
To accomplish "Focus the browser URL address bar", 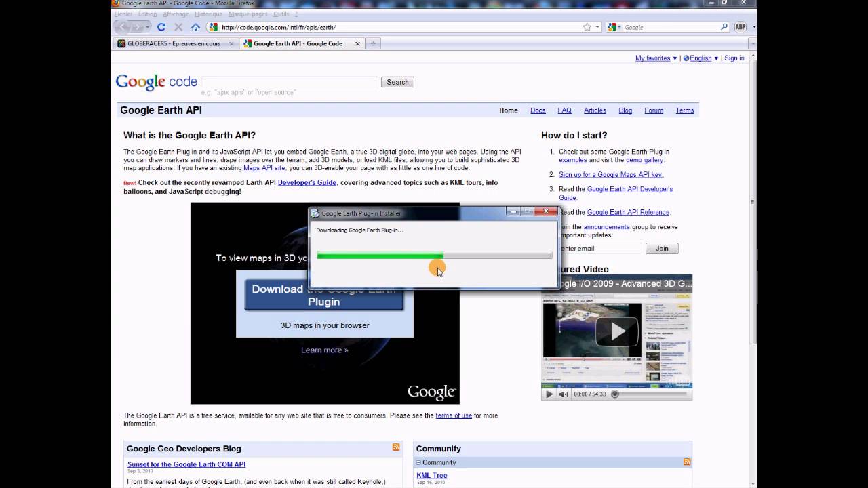I will [x=400, y=27].
